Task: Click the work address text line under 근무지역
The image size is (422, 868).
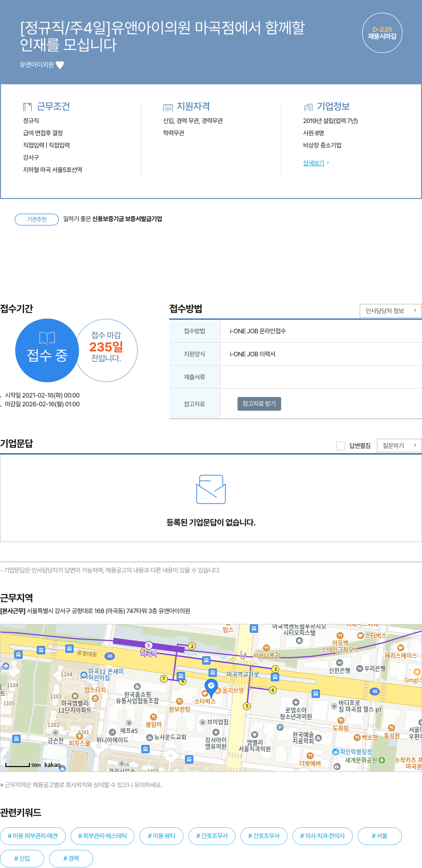Action: [x=95, y=611]
